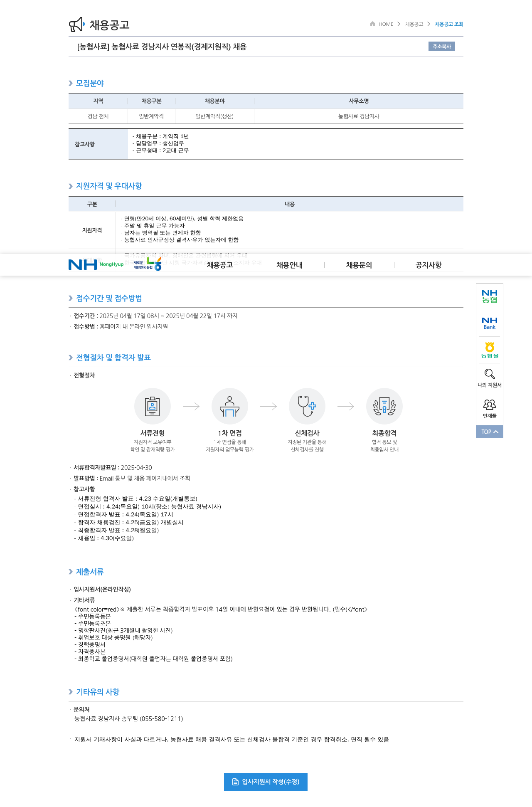Viewport: 532px width, 807px height.
Task: Open 인재풀 people shortcut
Action: pos(490,409)
